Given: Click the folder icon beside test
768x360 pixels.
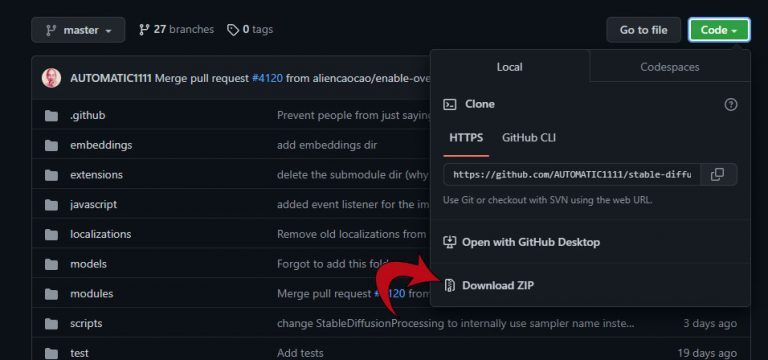Looking at the screenshot, I should point(51,353).
